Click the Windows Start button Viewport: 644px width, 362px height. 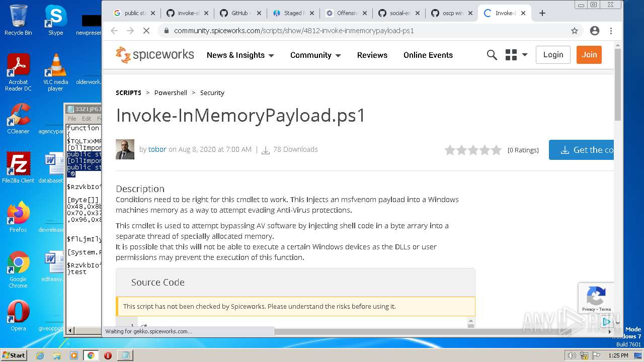[14, 355]
